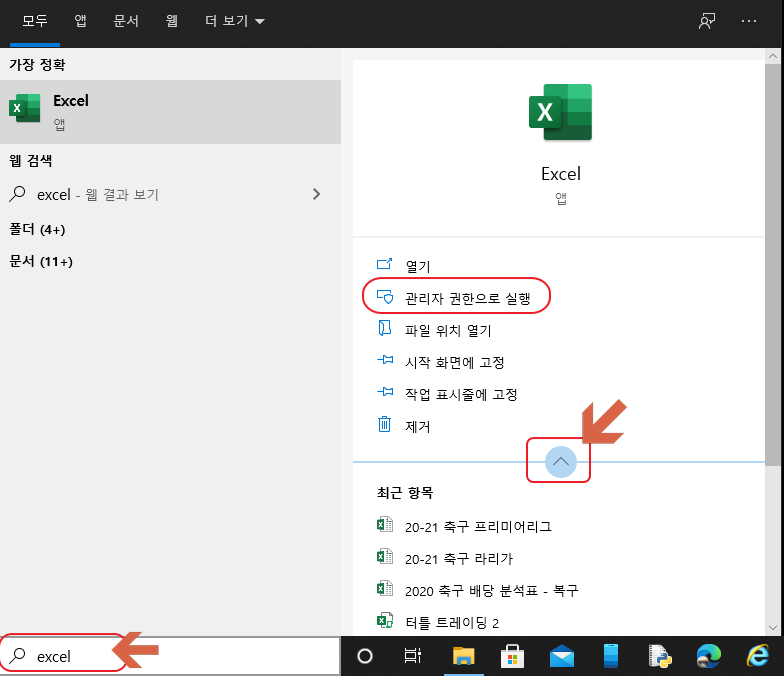This screenshot has height=676, width=784.
Task: Open recent file 터틀 트레이딩 2
Action: (x=452, y=622)
